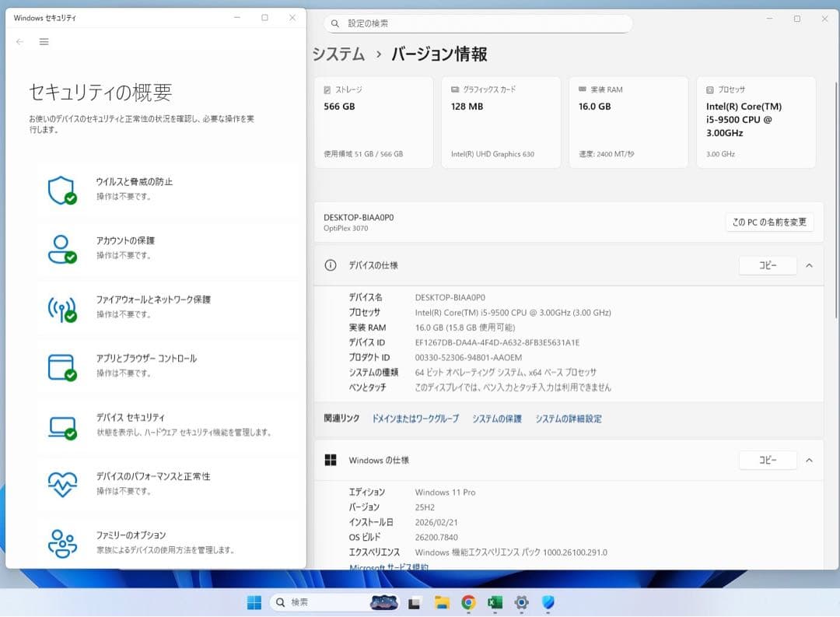Open the hamburger menu in Windows Security
Image resolution: width=840 pixels, height=617 pixels.
[x=44, y=42]
